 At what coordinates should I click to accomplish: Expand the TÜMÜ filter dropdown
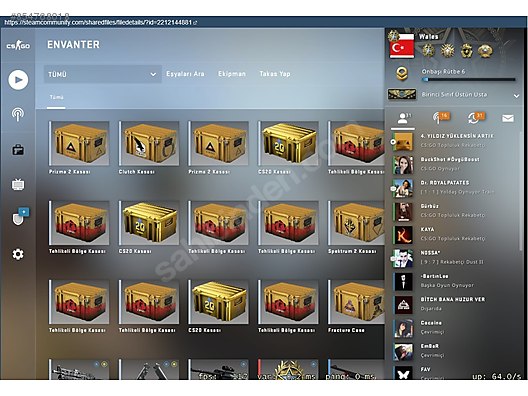[102, 74]
